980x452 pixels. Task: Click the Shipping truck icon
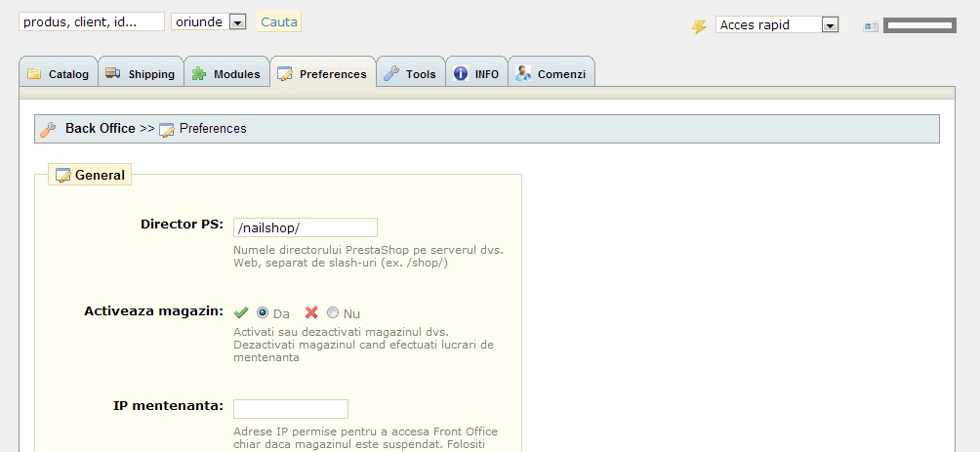pyautogui.click(x=113, y=73)
